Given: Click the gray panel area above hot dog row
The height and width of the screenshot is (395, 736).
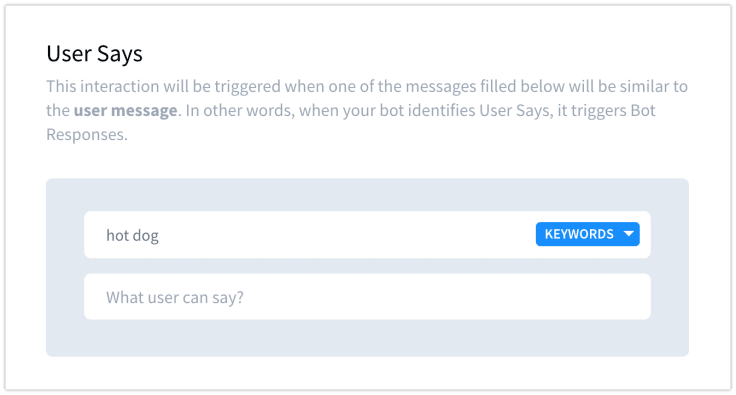Looking at the screenshot, I should coord(367,195).
